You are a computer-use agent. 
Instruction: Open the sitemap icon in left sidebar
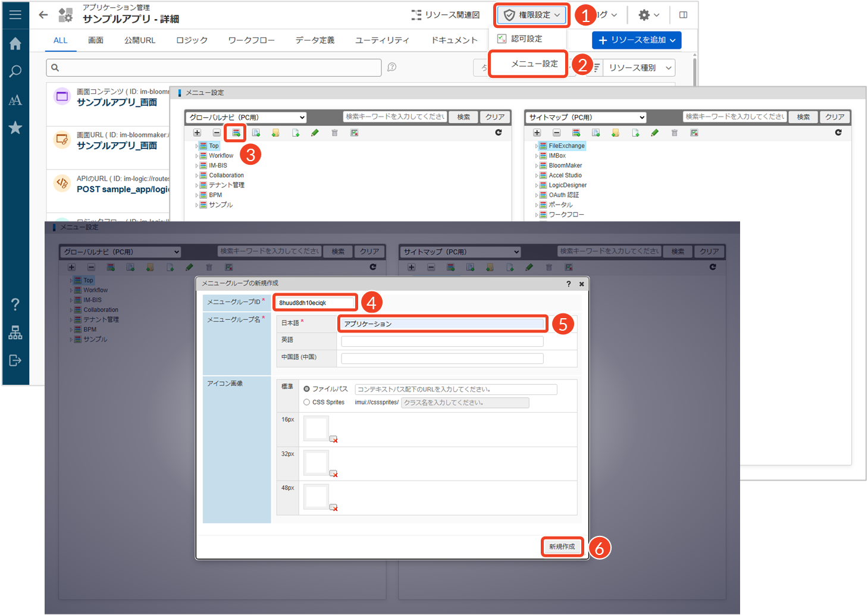[x=15, y=333]
